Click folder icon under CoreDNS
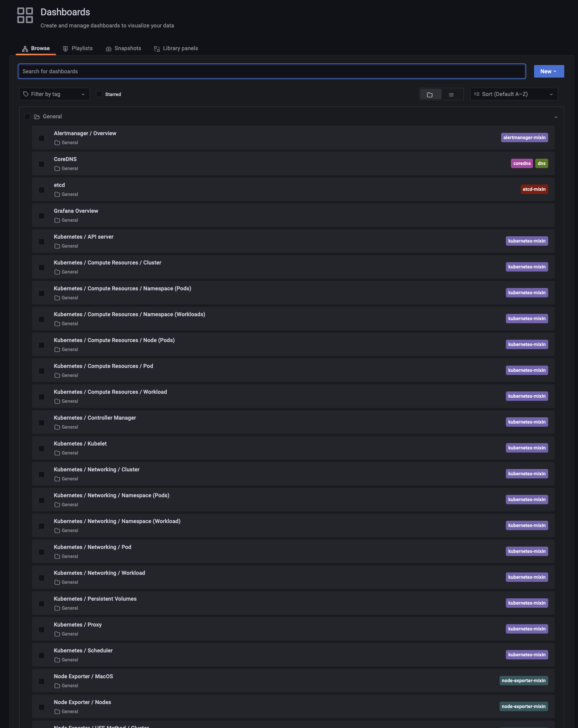Viewport: 578px width, 728px height. 57,168
